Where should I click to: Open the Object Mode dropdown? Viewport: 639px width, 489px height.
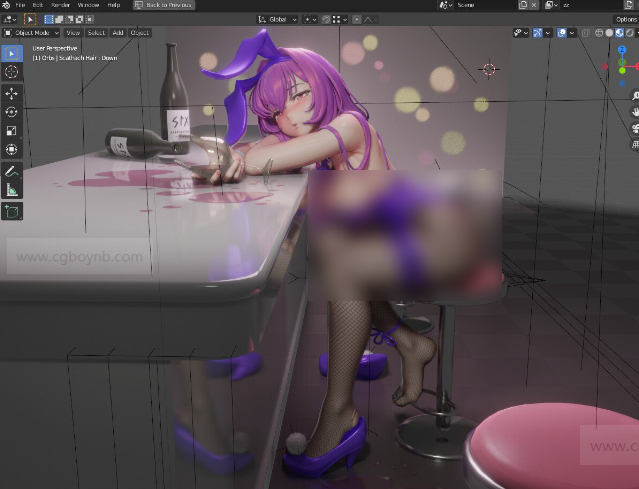31,33
